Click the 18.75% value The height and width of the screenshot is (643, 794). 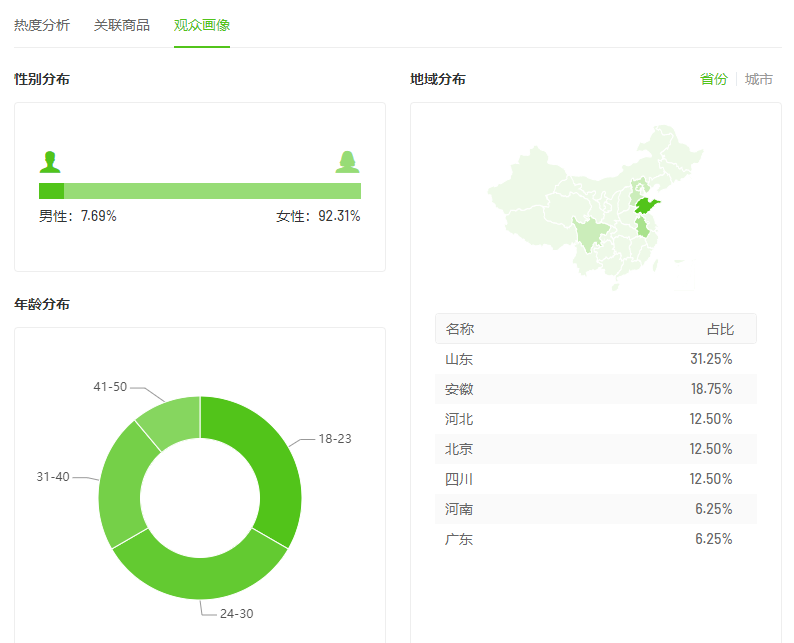711,389
